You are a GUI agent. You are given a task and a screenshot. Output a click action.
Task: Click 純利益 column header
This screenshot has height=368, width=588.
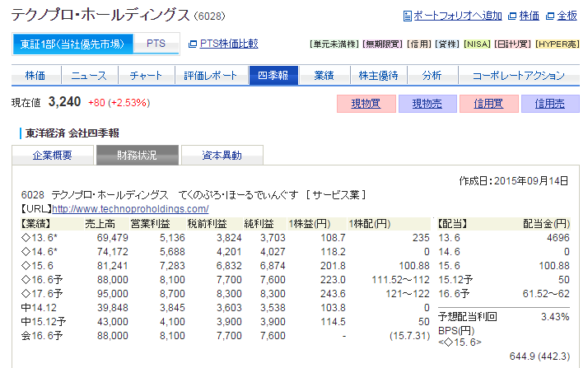click(x=259, y=224)
